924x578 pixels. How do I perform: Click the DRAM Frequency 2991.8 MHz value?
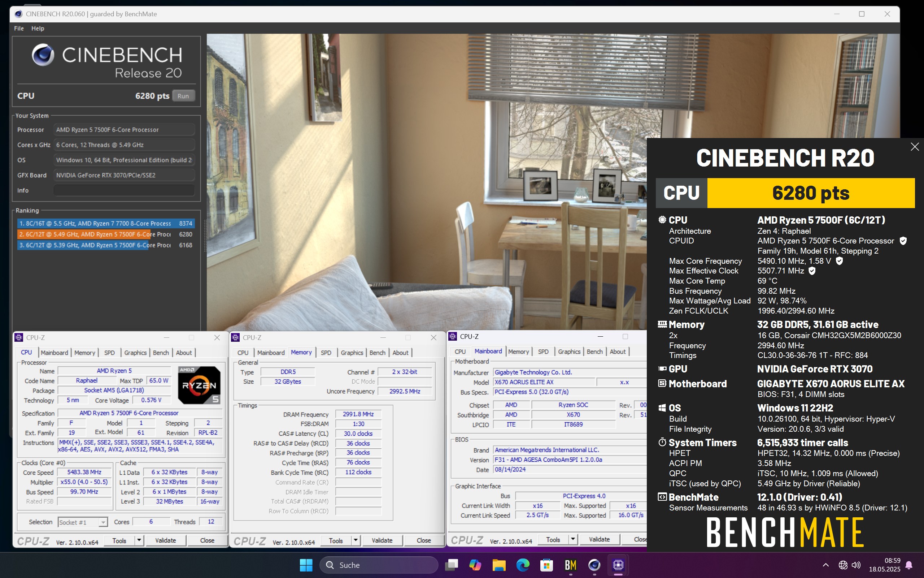(358, 414)
